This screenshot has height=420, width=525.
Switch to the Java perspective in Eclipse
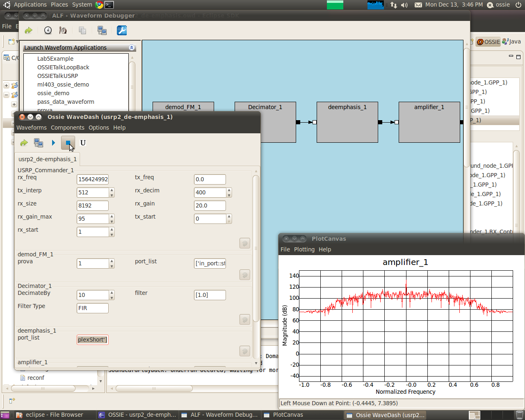[x=511, y=41]
